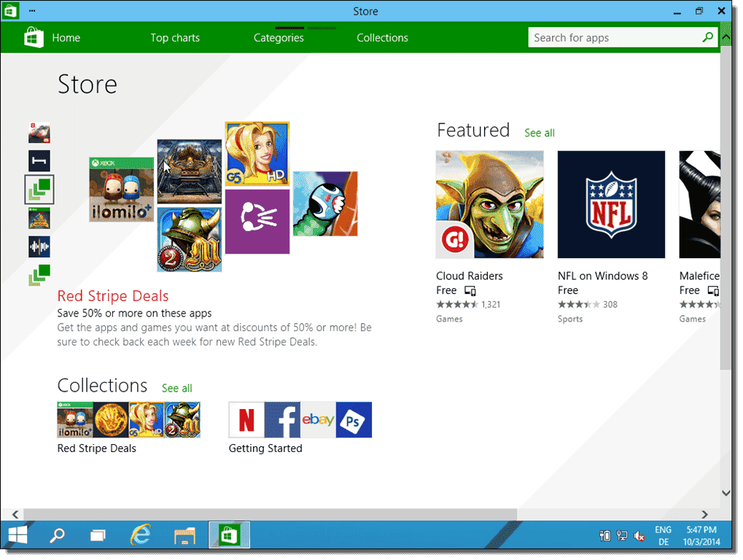Open the Cloud Raiders featured tile
This screenshot has width=743, height=560.
[489, 204]
